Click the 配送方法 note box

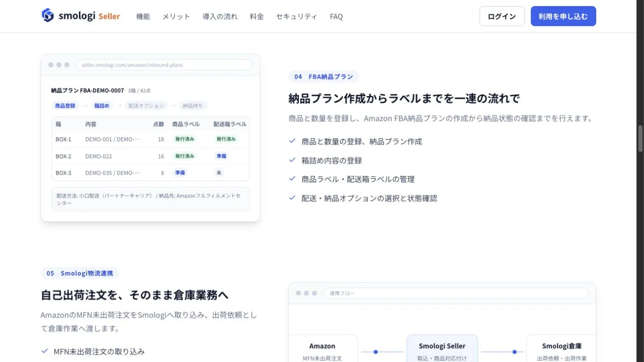pyautogui.click(x=150, y=199)
